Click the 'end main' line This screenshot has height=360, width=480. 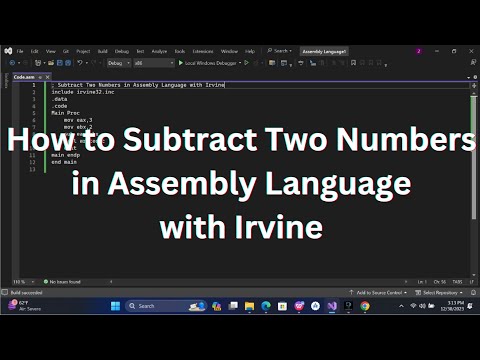tap(64, 162)
